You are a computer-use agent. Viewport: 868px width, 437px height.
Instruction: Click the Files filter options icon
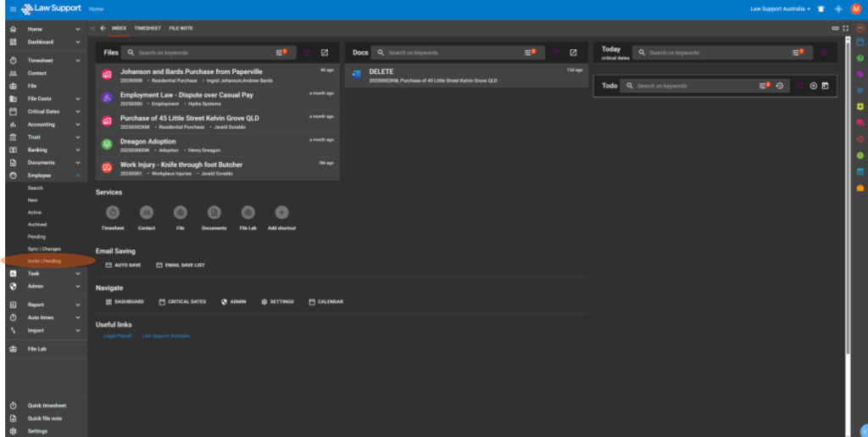click(x=282, y=53)
